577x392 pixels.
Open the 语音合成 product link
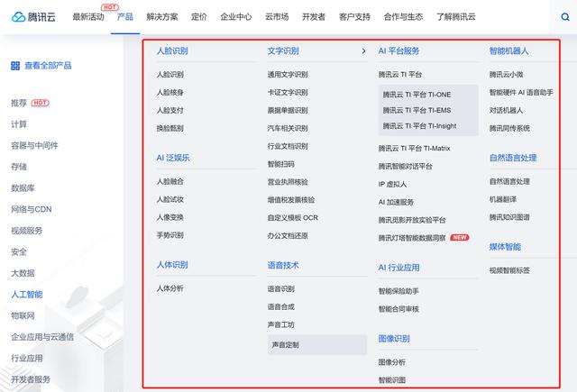coord(281,307)
